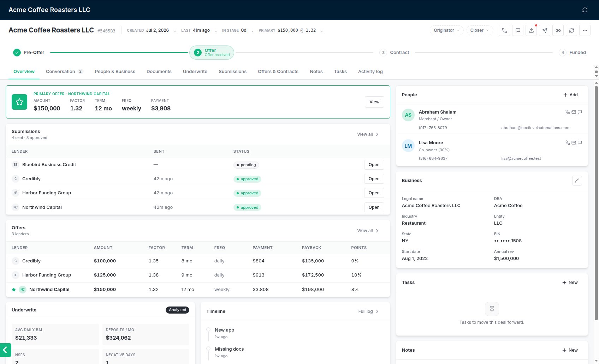
Task: Email Abraham Shalam via envelope icon
Action: click(574, 112)
